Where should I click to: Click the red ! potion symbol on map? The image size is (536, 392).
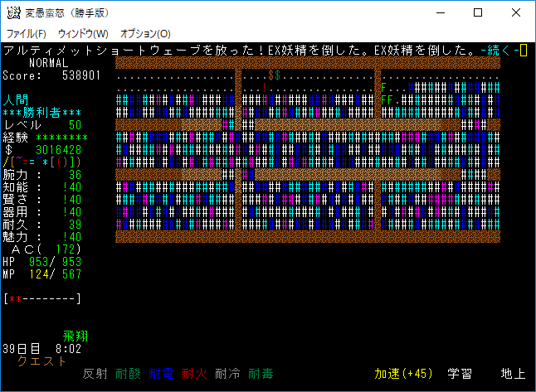[264, 87]
